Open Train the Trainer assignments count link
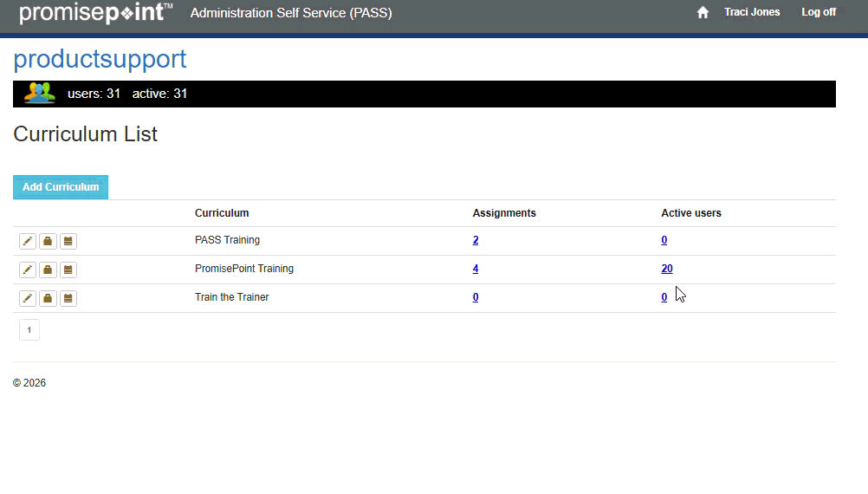 tap(476, 297)
